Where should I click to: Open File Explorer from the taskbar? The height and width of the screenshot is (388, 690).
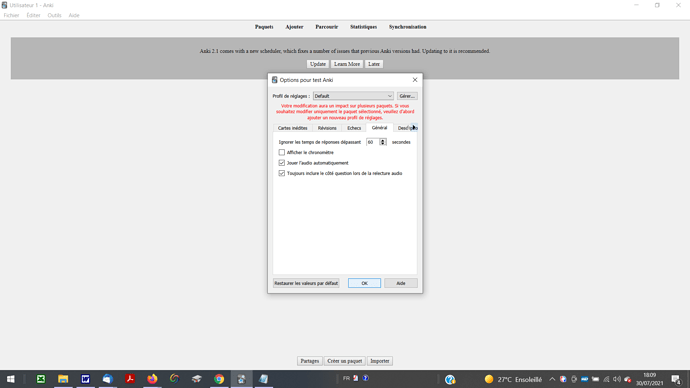[63, 379]
